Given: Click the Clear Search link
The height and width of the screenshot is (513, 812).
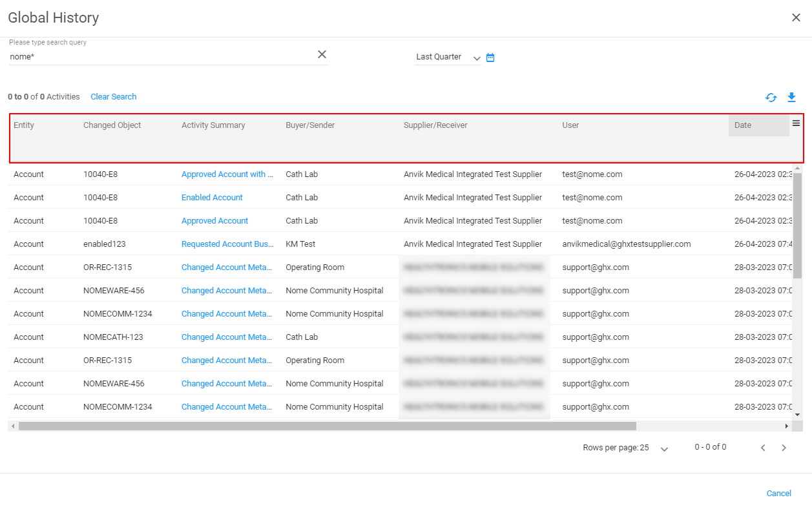Looking at the screenshot, I should point(113,97).
